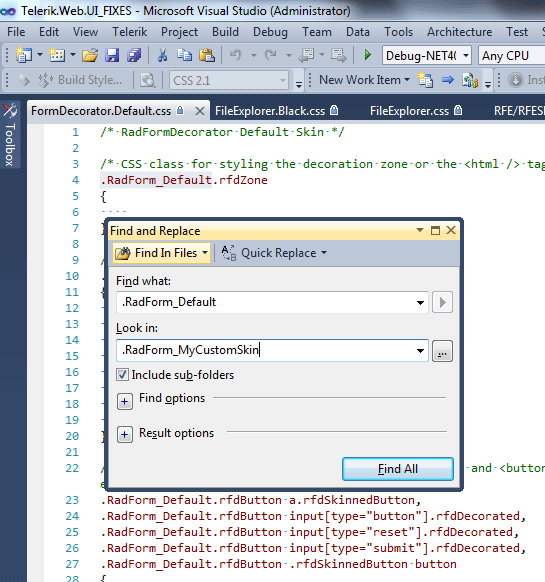The height and width of the screenshot is (582, 545).
Task: Click into the Look in text field
Action: (x=265, y=350)
